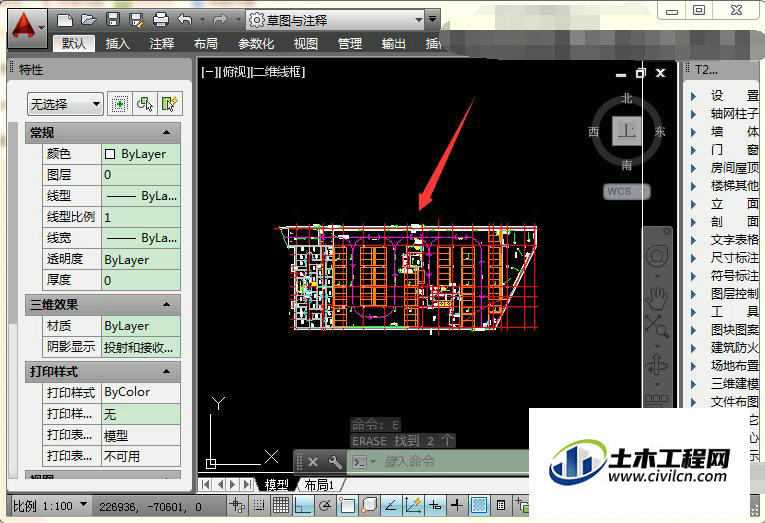
Task: Toggle Object Snap Tracking in status bar
Action: [x=391, y=505]
